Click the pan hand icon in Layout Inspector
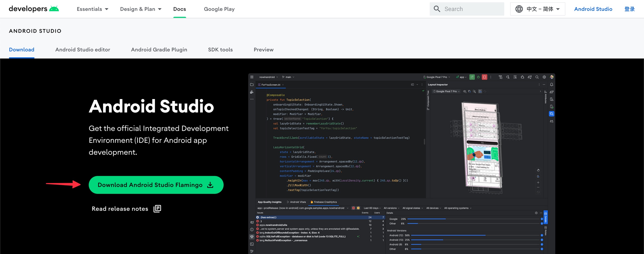The image size is (644, 254). coord(538,170)
